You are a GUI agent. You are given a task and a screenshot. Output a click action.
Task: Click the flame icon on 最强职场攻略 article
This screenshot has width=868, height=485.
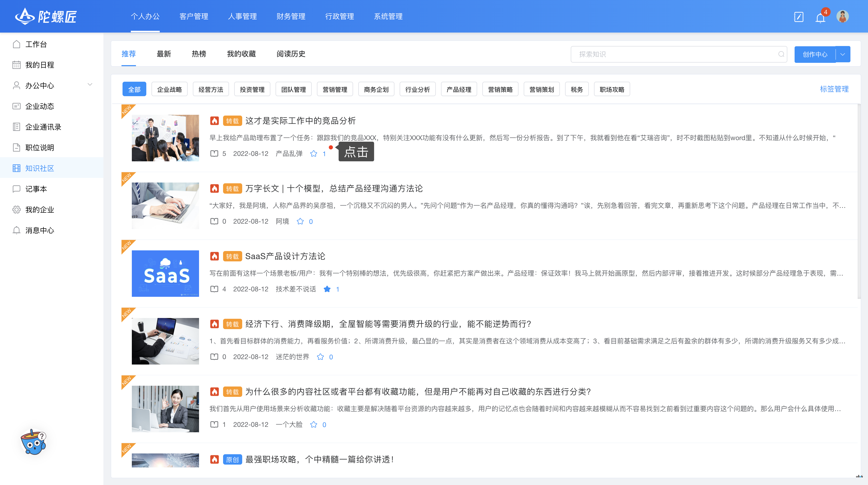[214, 460]
